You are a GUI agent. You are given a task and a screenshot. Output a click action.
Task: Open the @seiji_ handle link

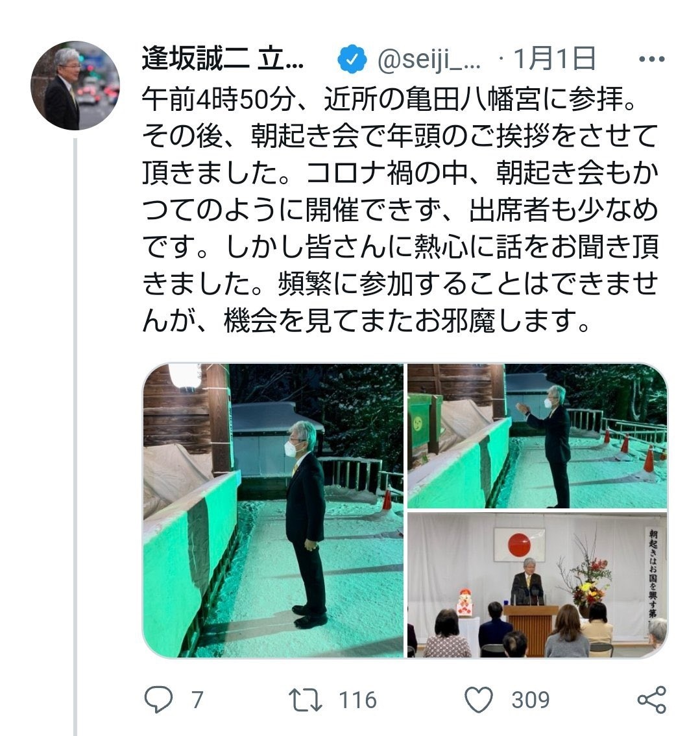[x=429, y=60]
